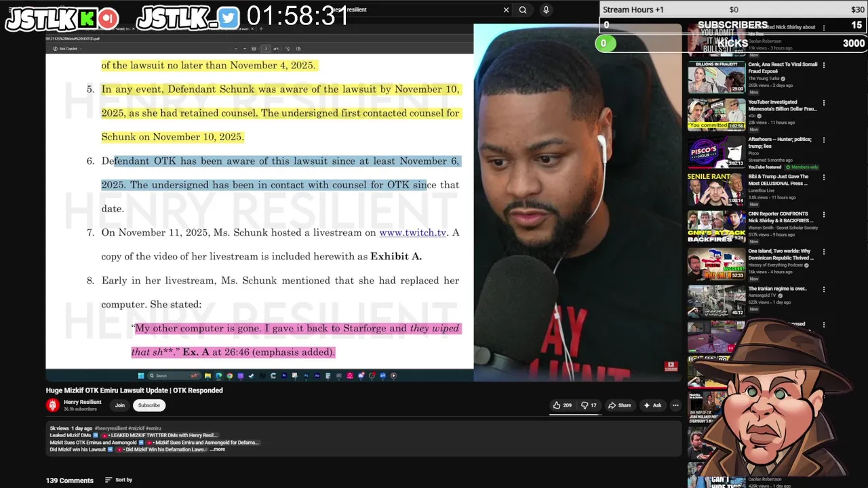Open Chrome from the taskbar
The height and width of the screenshot is (488, 868).
click(229, 375)
